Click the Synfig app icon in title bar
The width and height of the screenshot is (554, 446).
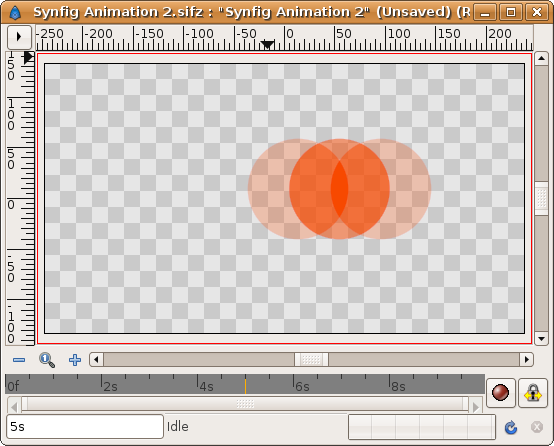point(15,12)
